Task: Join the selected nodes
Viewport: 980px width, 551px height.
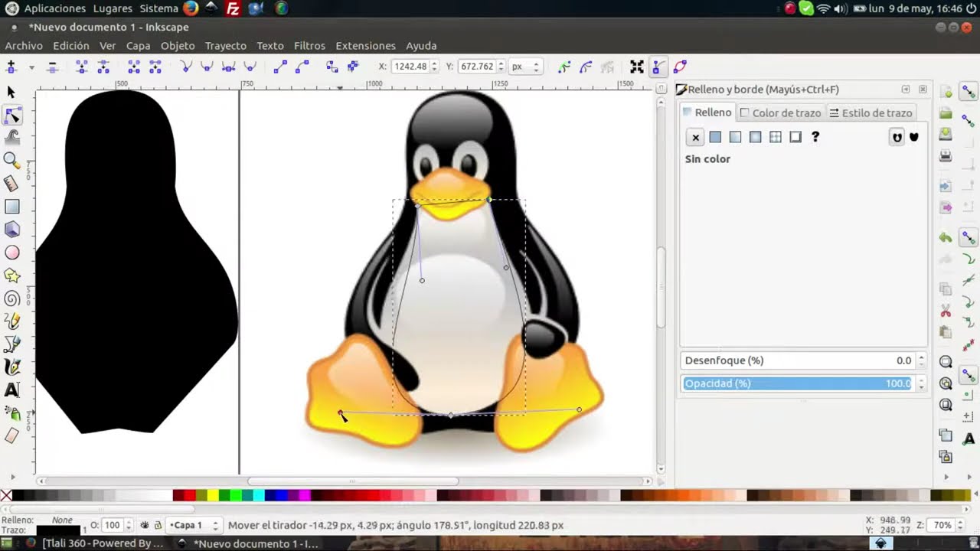Action: 81,67
